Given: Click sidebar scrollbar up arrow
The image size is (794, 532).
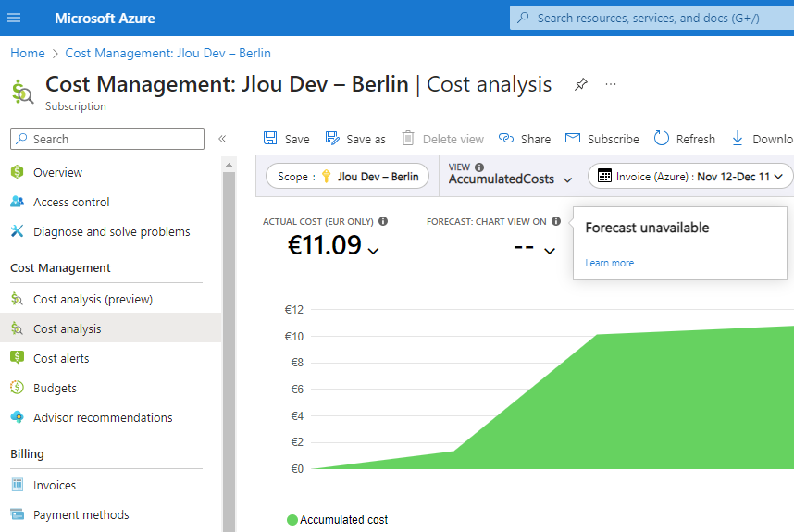Looking at the screenshot, I should (229, 165).
